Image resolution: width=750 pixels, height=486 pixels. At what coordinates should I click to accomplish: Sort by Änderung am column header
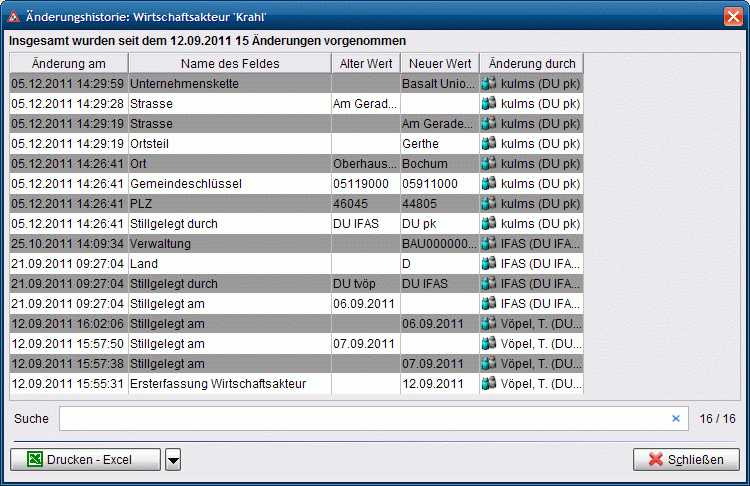coord(69,64)
